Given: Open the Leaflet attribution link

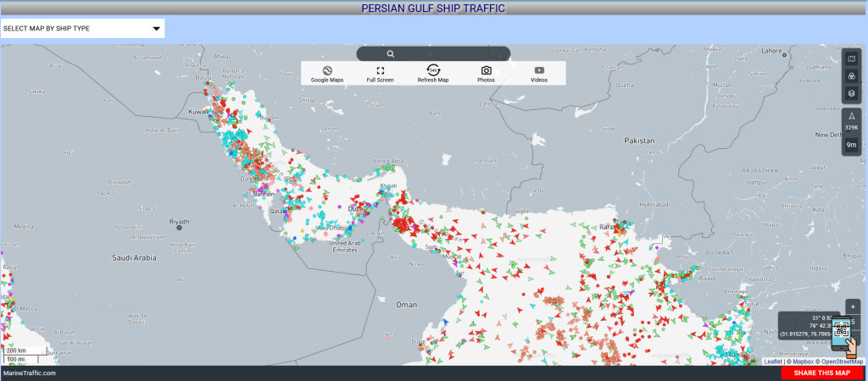Looking at the screenshot, I should [x=772, y=361].
